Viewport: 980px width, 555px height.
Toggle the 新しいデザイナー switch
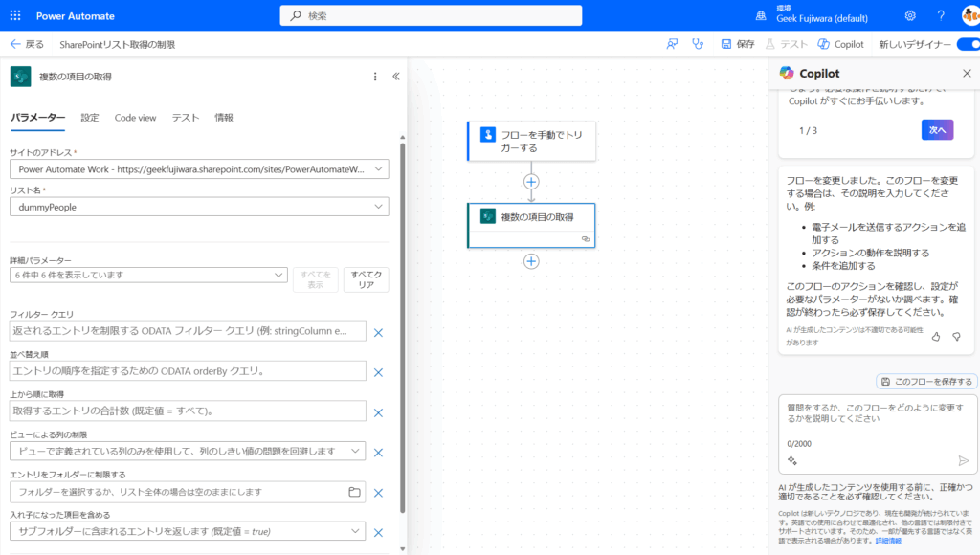tap(969, 44)
